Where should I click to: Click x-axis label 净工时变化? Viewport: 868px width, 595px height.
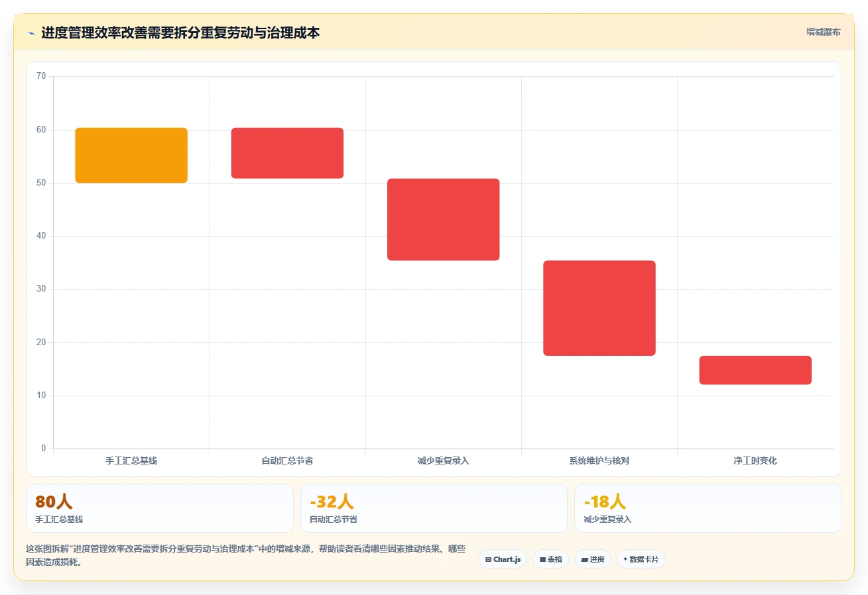tap(755, 460)
